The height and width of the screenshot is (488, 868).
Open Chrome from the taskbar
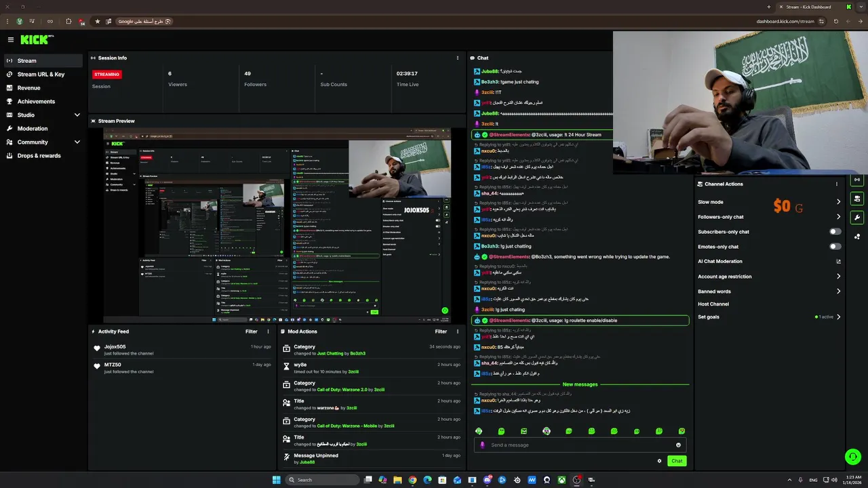[412, 480]
